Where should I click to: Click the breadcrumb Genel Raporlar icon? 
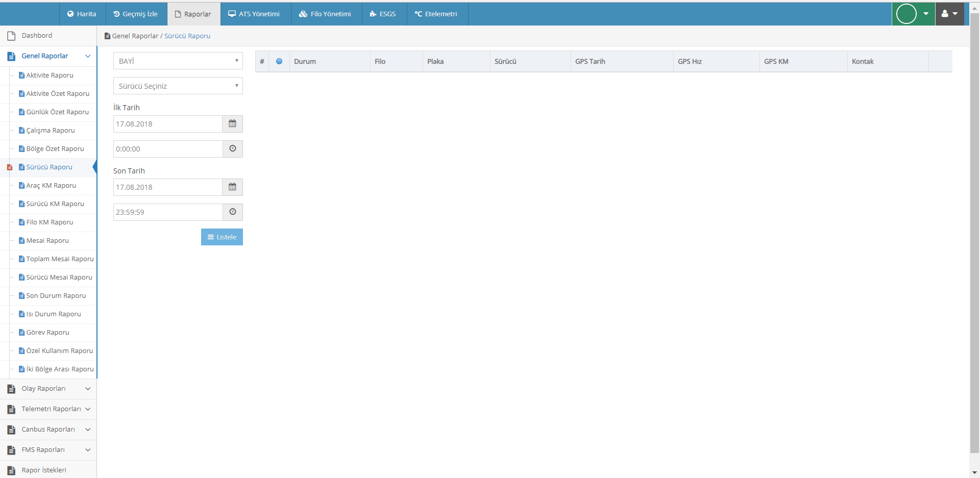click(x=107, y=36)
